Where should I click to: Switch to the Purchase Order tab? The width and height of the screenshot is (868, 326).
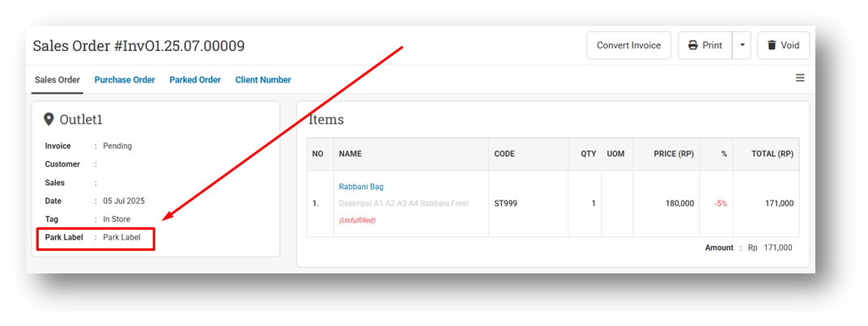[125, 80]
